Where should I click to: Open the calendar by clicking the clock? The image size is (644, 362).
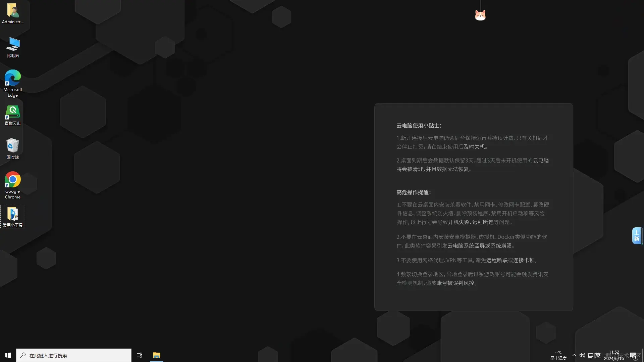point(614,355)
